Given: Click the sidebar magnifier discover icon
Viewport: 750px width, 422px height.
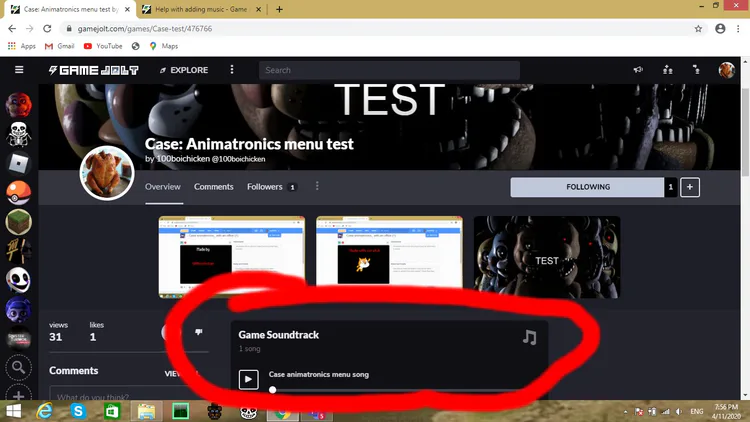Looking at the screenshot, I should coord(19,367).
